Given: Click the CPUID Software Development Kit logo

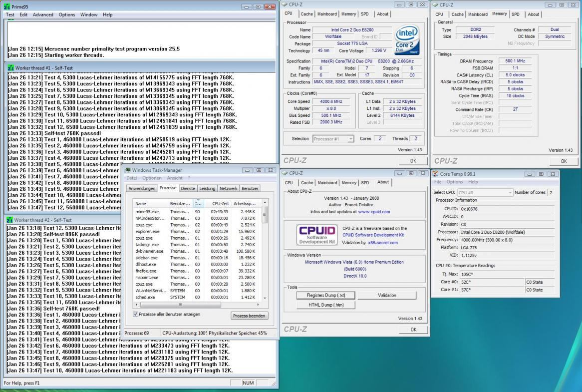Looking at the screenshot, I should pyautogui.click(x=317, y=235).
